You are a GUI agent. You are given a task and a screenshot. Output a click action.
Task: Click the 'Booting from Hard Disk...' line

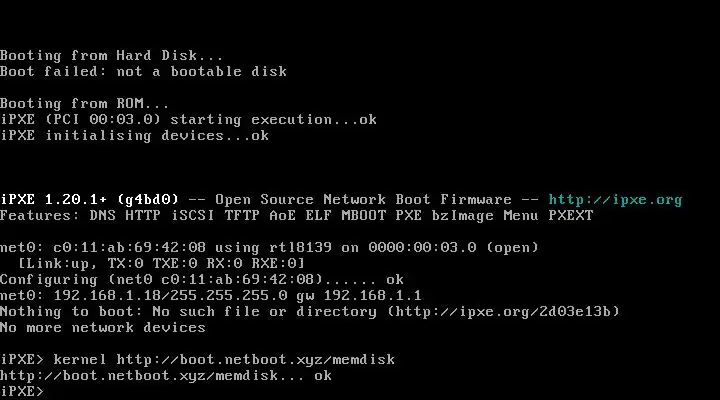coord(112,56)
